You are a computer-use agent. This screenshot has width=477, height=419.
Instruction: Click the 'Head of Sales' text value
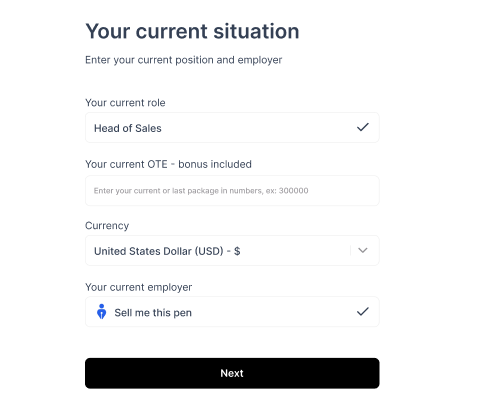click(x=128, y=128)
